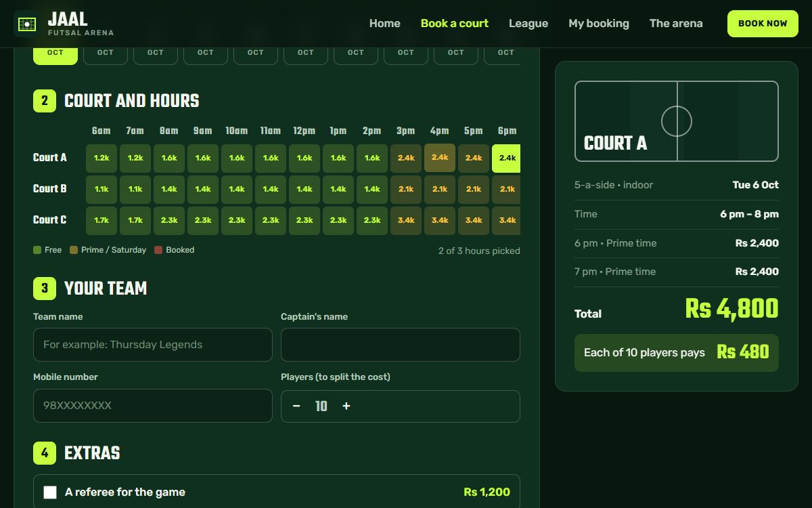Deselect the highlighted Court A 6pm slot
The width and height of the screenshot is (812, 508).
(506, 158)
